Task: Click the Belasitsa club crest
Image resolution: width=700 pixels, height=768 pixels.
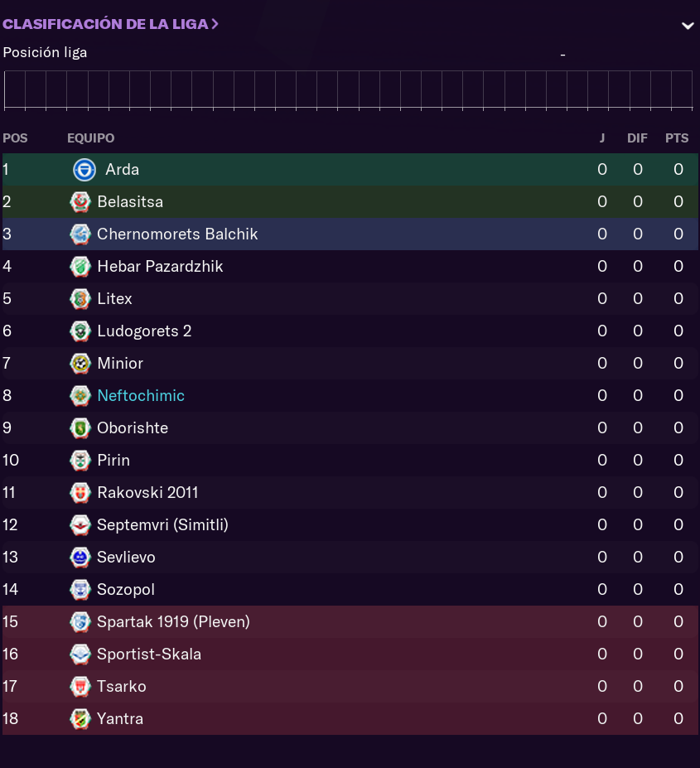Action: click(80, 202)
